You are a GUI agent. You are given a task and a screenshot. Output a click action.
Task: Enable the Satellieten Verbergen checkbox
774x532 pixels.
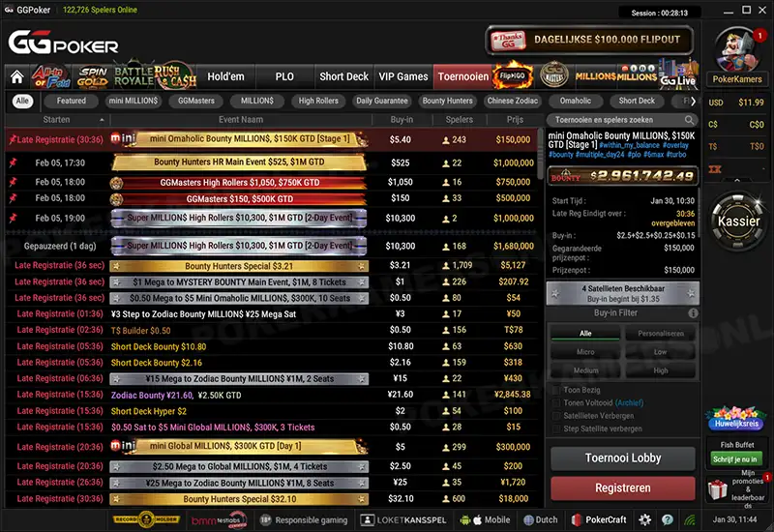pos(555,416)
